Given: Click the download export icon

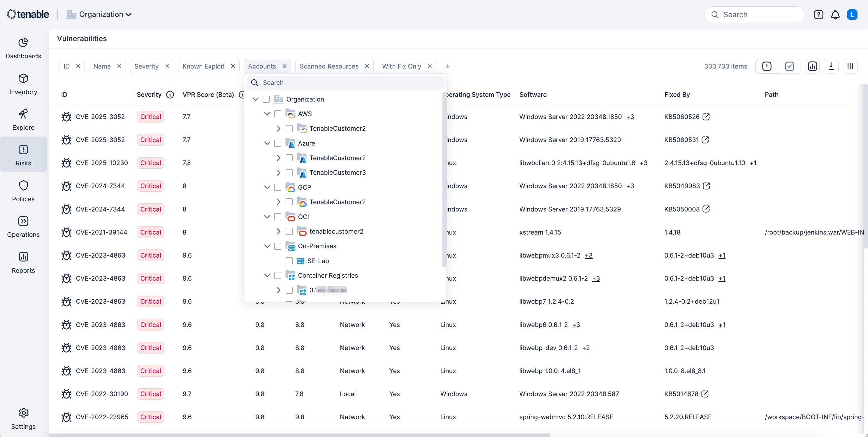Looking at the screenshot, I should (x=831, y=66).
